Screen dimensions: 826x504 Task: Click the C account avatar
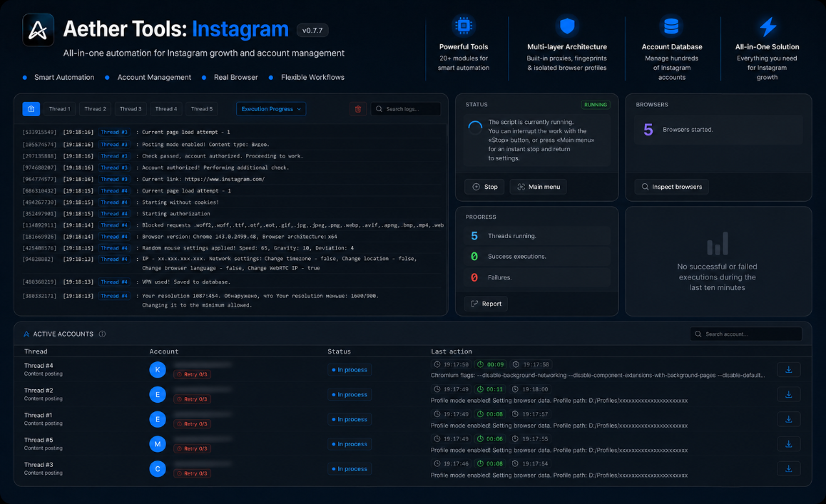click(x=158, y=469)
